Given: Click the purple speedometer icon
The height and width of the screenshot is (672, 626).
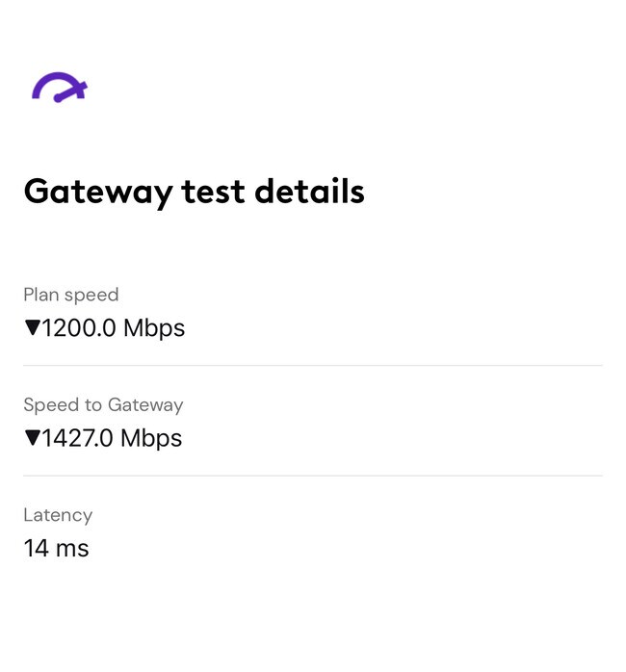Looking at the screenshot, I should tap(59, 88).
